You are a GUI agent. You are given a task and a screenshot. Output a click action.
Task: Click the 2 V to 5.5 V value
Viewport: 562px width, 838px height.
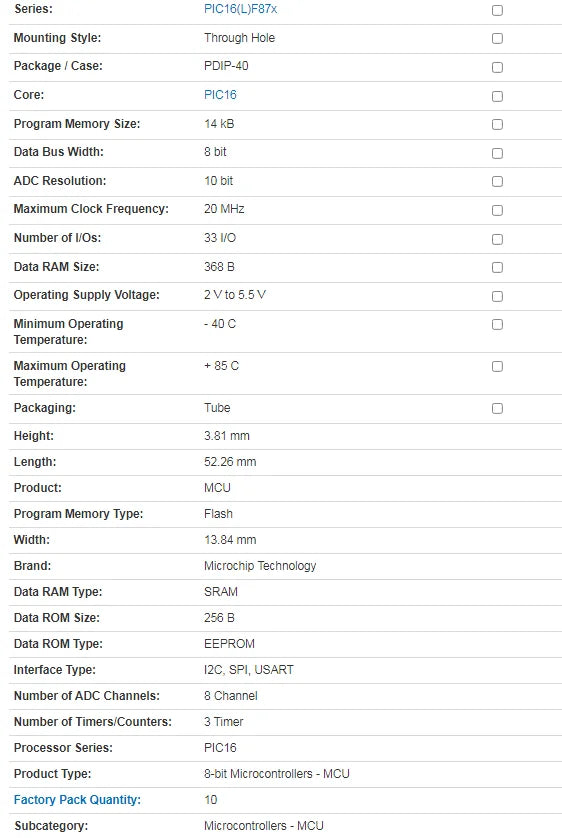235,295
